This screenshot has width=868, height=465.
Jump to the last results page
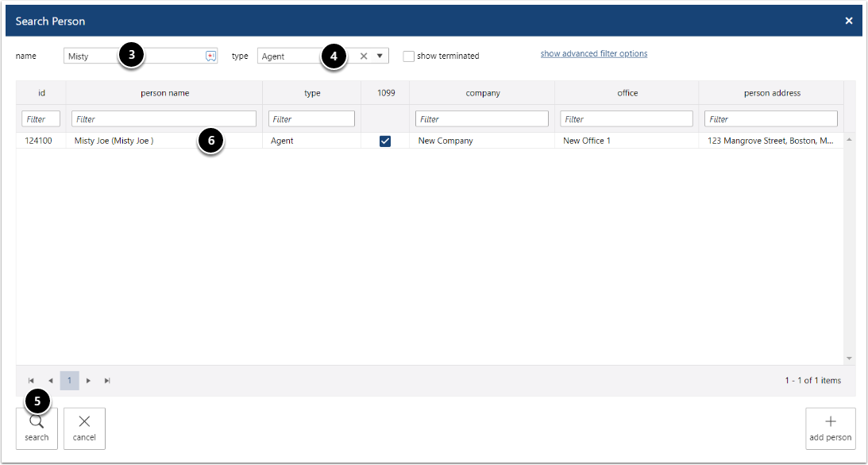[107, 381]
